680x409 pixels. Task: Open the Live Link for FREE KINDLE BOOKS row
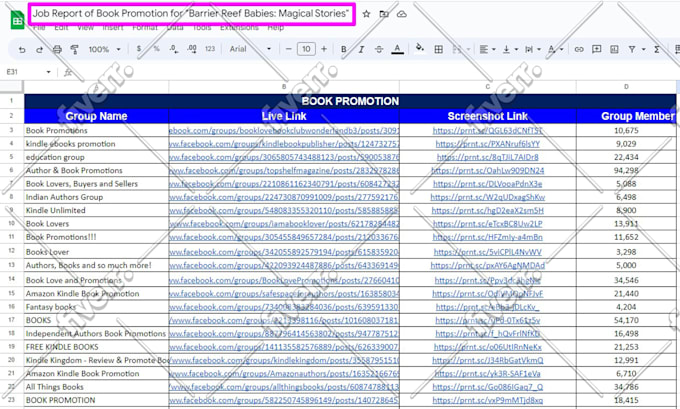pos(284,347)
